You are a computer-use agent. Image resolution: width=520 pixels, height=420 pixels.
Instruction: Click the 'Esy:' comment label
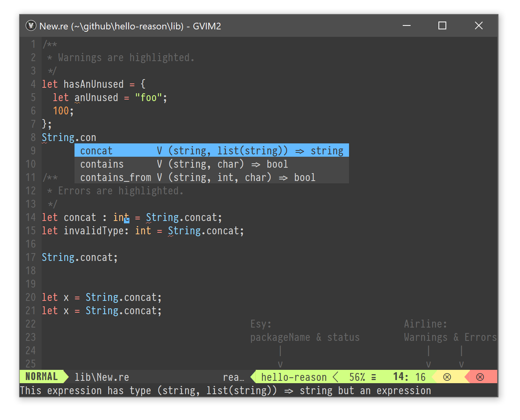(x=261, y=324)
